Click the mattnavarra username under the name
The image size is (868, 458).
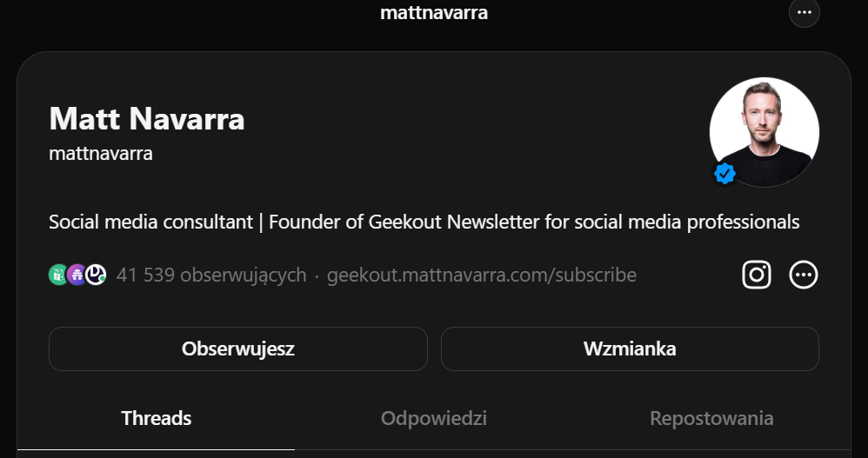pos(101,154)
